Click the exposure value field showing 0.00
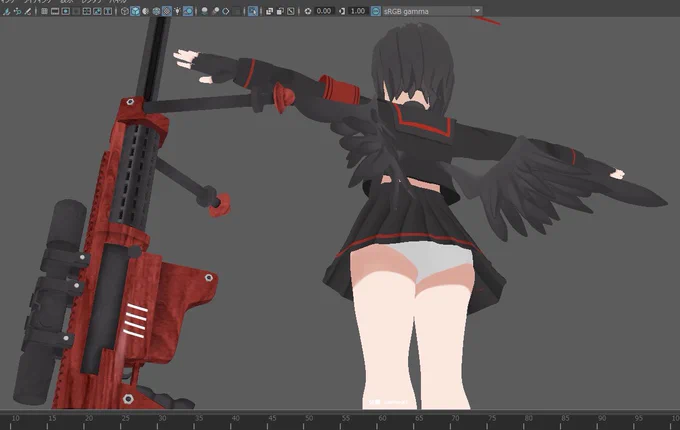Screen dimensions: 680x430 (x=324, y=11)
